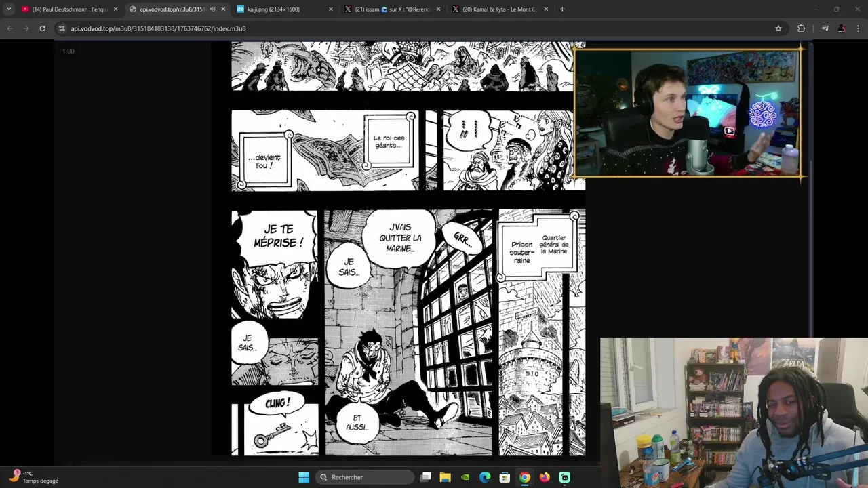
Task: Close the Paul Deutschmann tab
Action: (x=115, y=9)
